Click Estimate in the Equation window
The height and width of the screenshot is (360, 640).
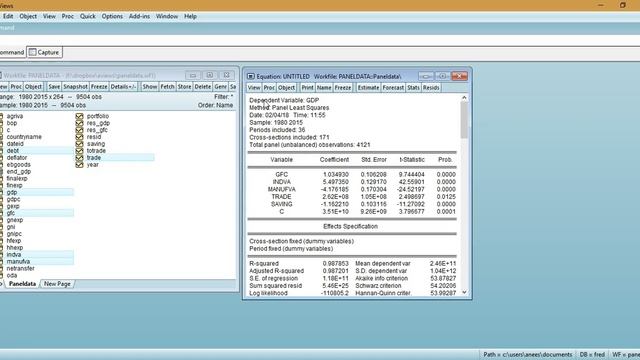tap(369, 88)
